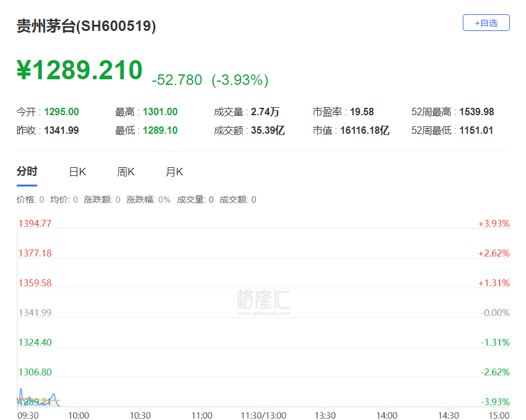Click the 均价: 0 chart readout
This screenshot has height=420, width=526.
[64, 199]
